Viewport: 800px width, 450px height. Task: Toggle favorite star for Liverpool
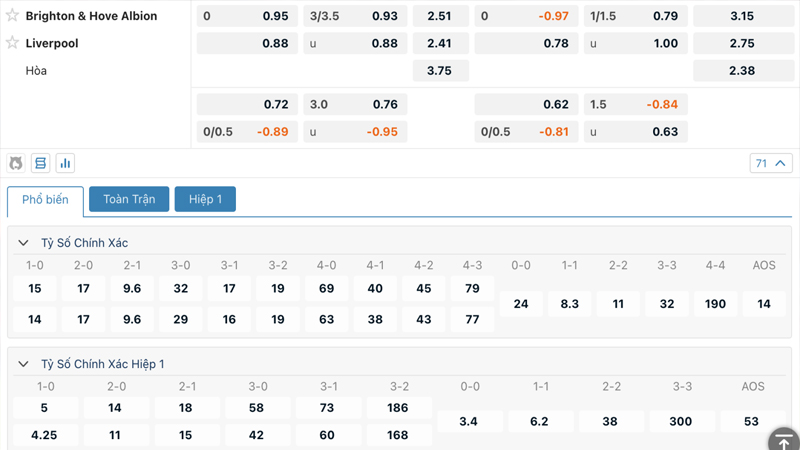pos(13,43)
